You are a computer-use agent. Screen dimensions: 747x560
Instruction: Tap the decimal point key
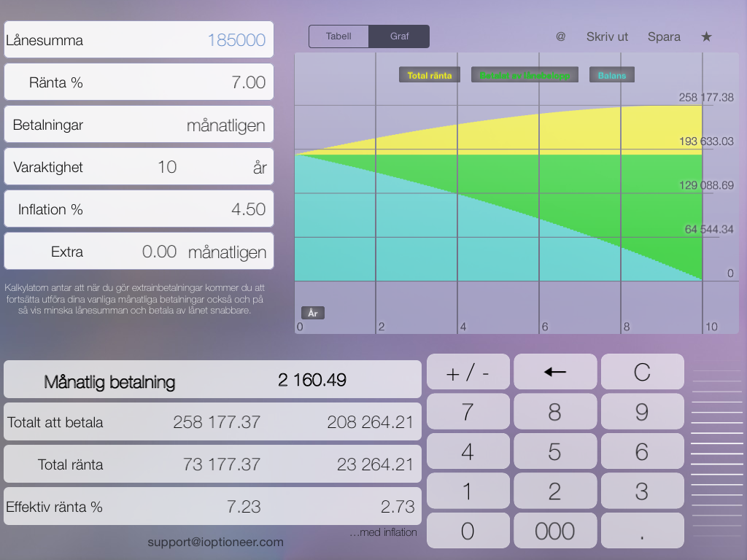tap(642, 531)
